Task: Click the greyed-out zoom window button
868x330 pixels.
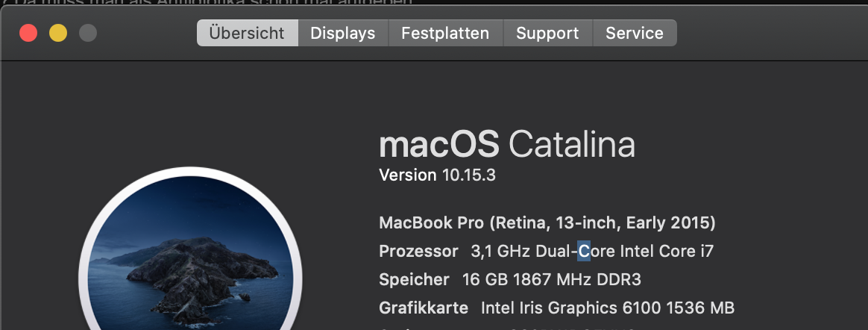Action: pyautogui.click(x=88, y=33)
